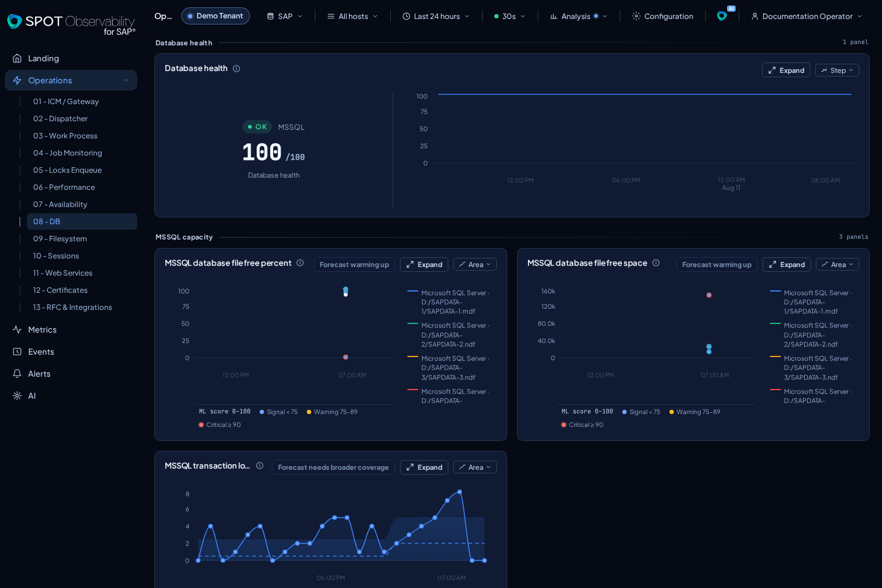
Task: Select 08 - DB
Action: 81,222
